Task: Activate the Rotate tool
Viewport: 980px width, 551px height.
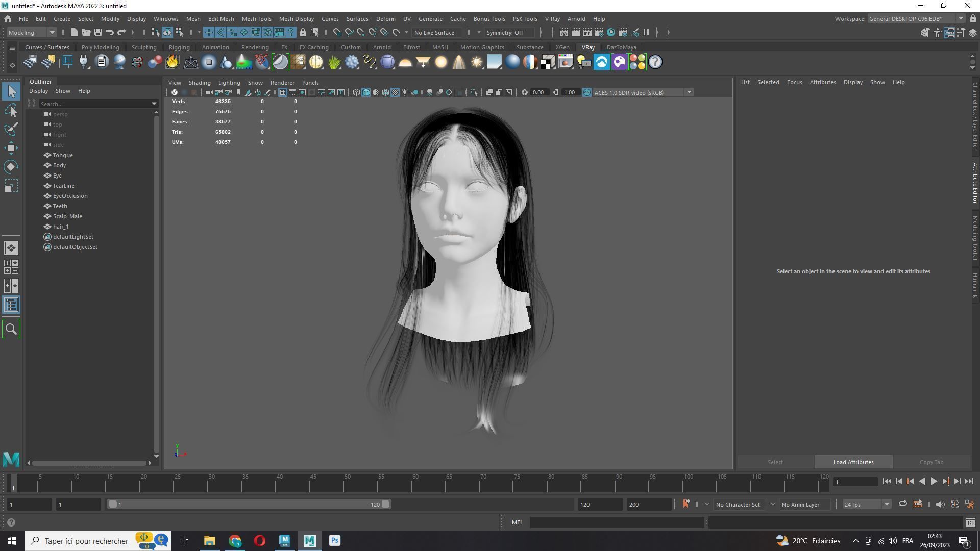Action: coord(11,167)
